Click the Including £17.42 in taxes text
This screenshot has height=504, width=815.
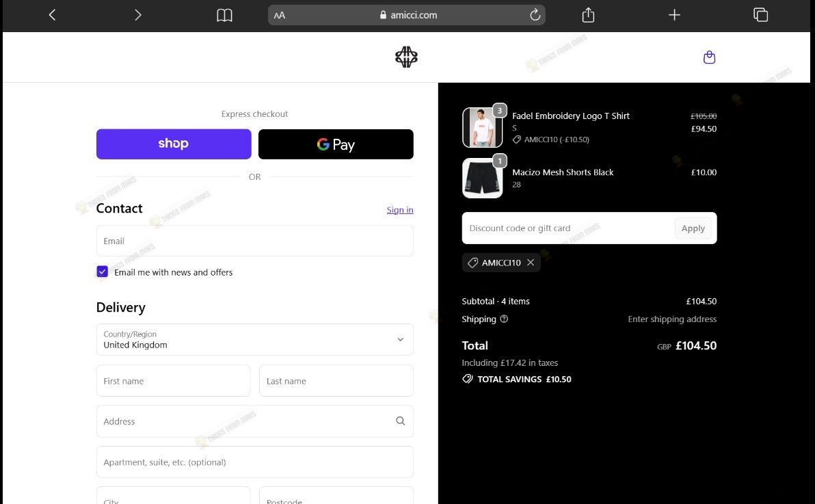pos(510,362)
